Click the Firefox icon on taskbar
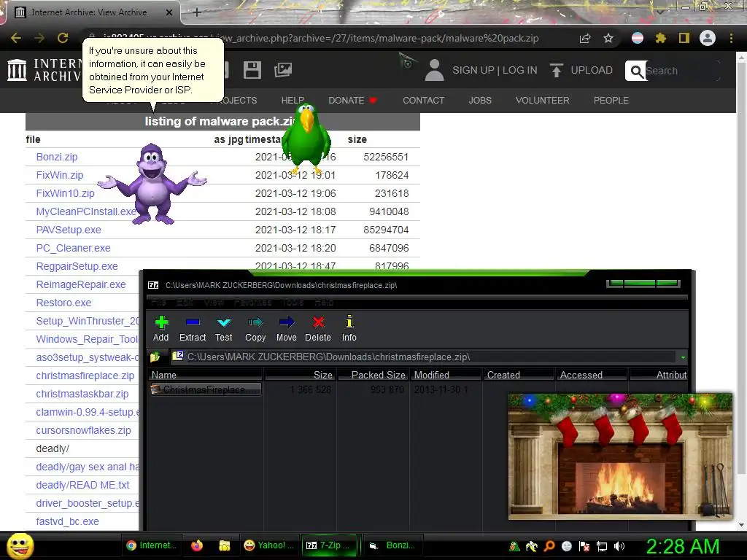747x560 pixels. (x=197, y=545)
